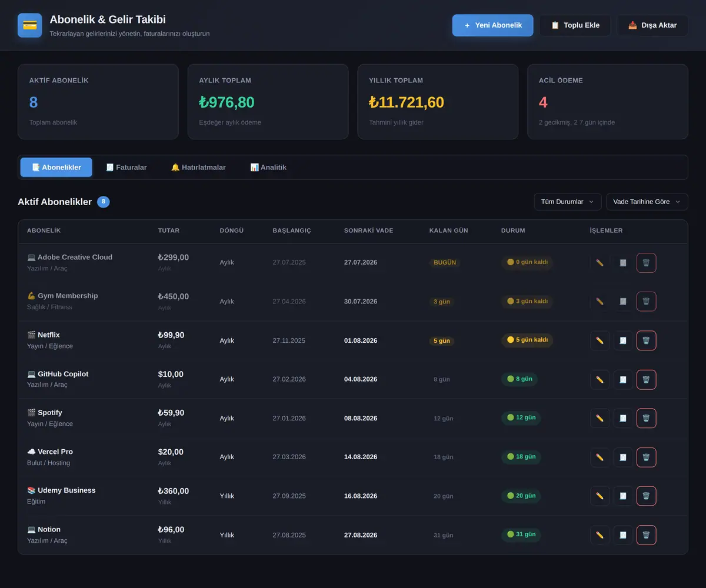Click the Sonraki Vade column header
The height and width of the screenshot is (588, 706).
[369, 230]
